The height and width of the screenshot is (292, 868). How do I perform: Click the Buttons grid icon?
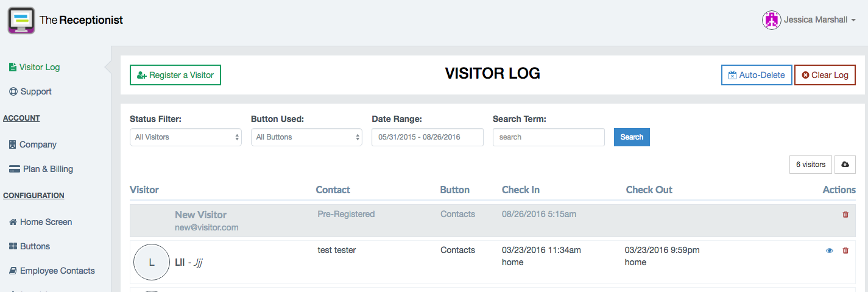(13, 246)
